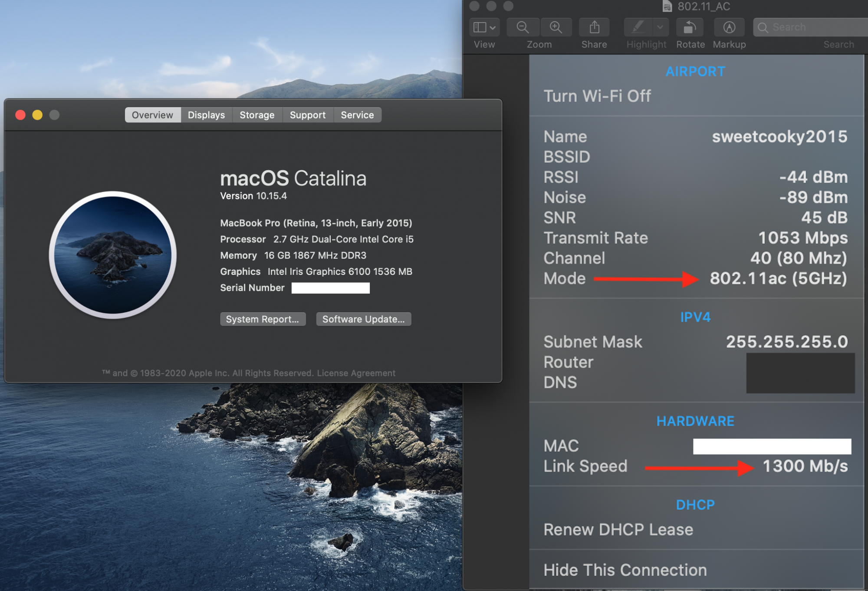Switch to the Displays tab
868x591 pixels.
click(206, 115)
